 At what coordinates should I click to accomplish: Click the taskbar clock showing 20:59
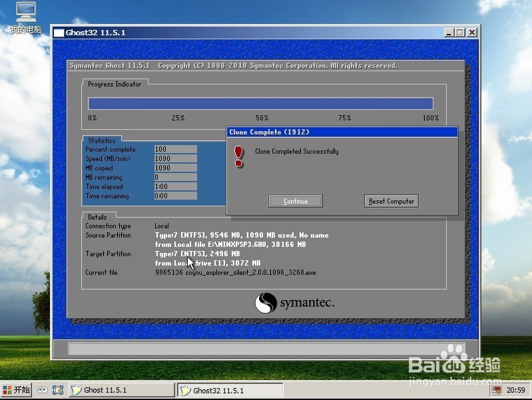click(x=515, y=390)
